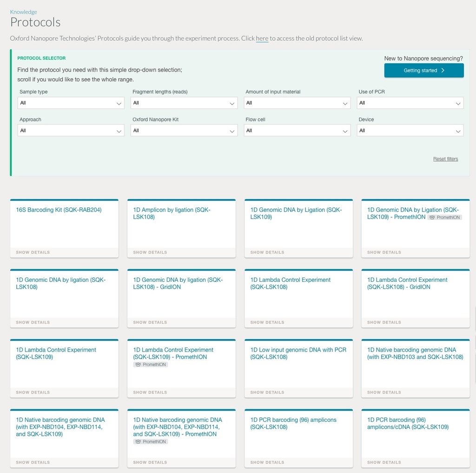This screenshot has width=476, height=473.
Task: Show details for 1D Low input genomic DNA card
Action: (x=267, y=393)
